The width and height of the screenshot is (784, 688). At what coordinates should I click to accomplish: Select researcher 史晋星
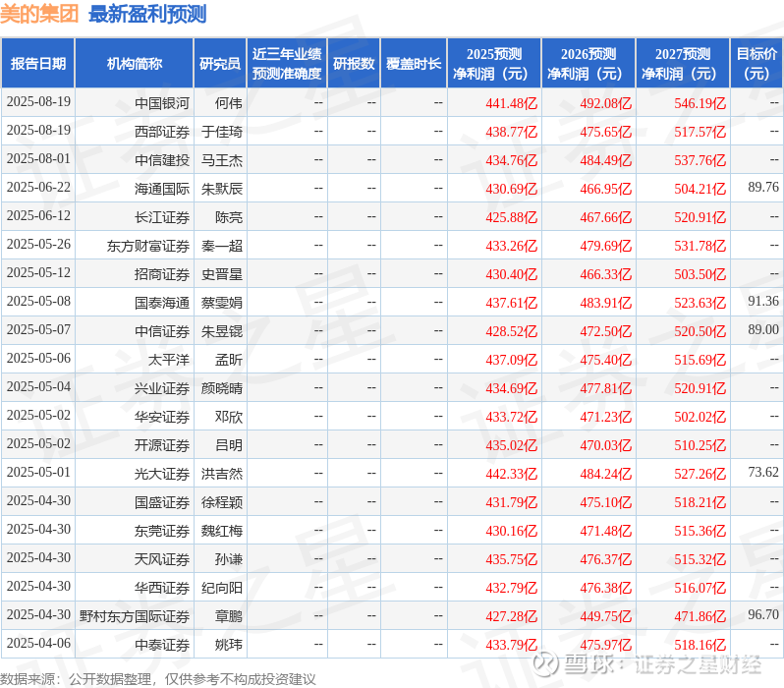(222, 274)
